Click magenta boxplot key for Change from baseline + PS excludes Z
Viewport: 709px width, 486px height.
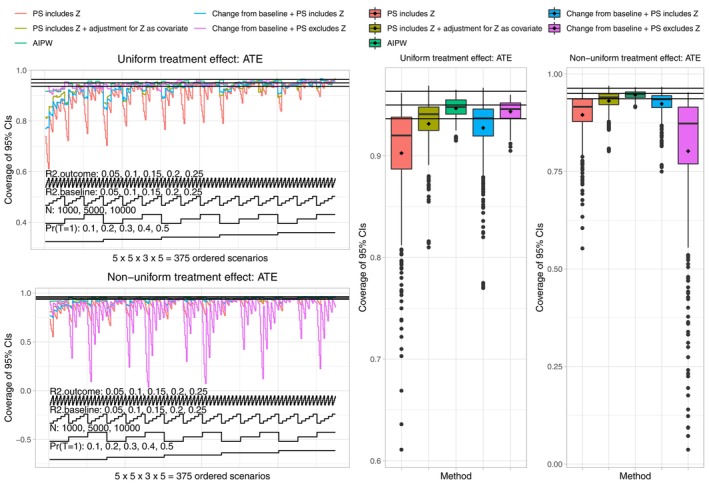click(554, 28)
